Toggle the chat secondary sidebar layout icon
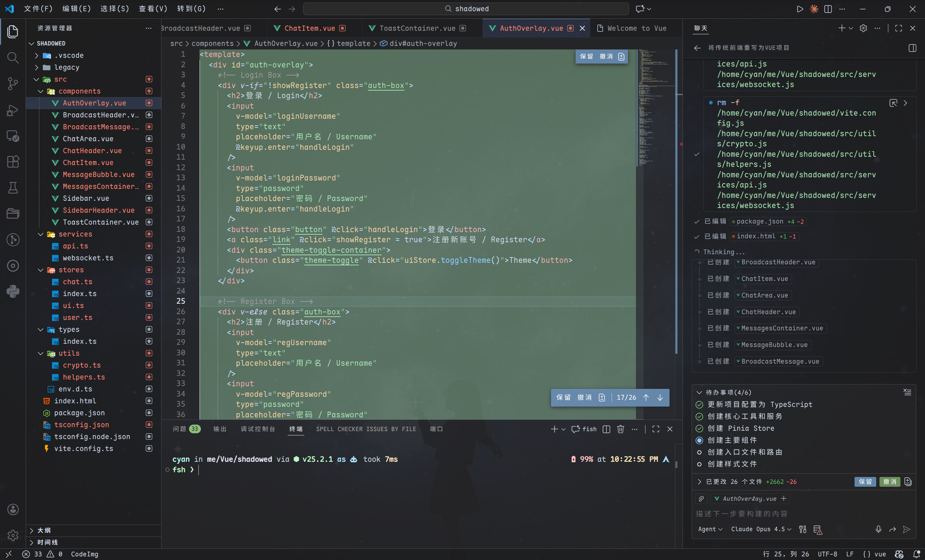Image resolution: width=925 pixels, height=560 pixels. (x=913, y=48)
